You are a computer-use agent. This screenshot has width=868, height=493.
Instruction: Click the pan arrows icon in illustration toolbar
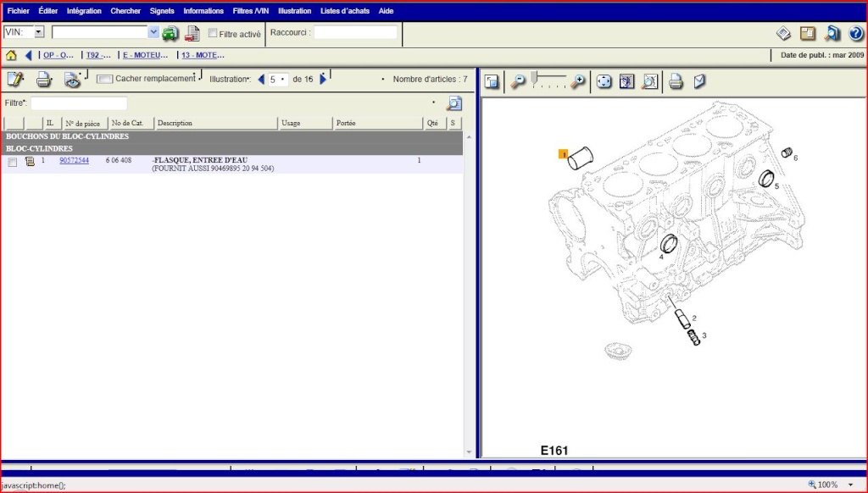pyautogui.click(x=604, y=82)
